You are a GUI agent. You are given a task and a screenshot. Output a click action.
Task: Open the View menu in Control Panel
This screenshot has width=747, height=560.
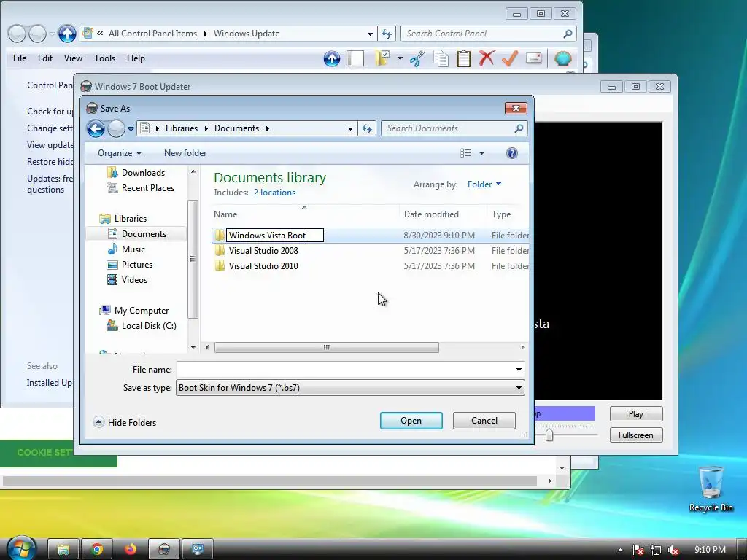pos(73,58)
